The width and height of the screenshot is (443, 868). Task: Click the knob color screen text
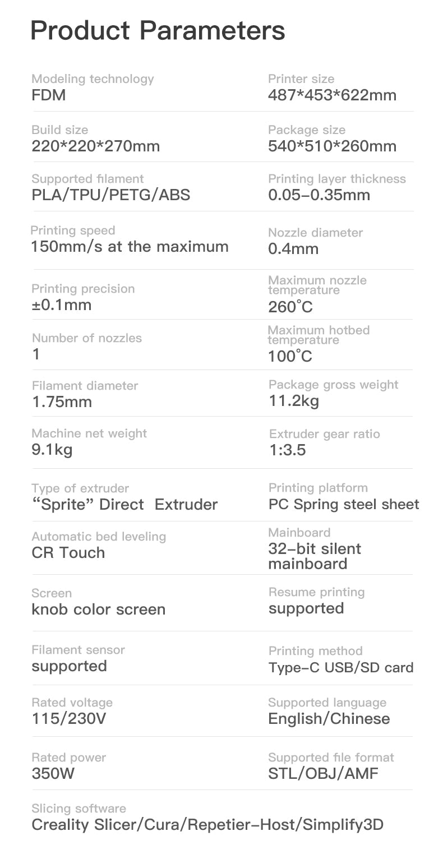click(98, 610)
